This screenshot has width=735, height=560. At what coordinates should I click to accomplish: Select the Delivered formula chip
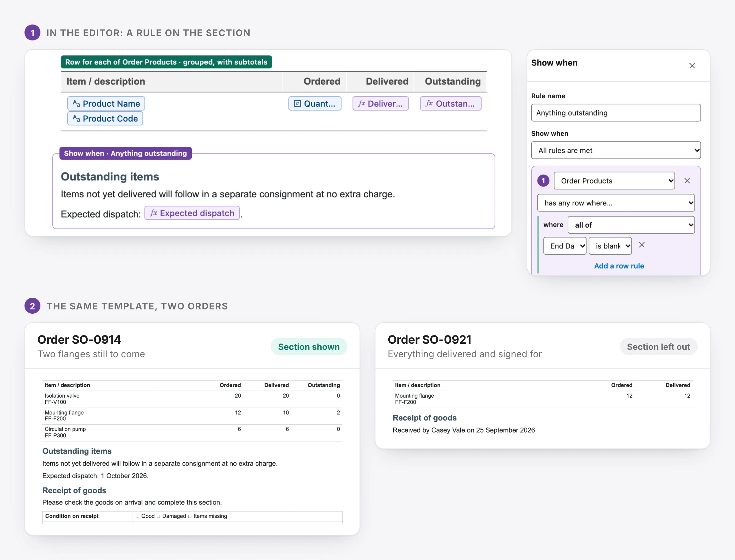(380, 104)
